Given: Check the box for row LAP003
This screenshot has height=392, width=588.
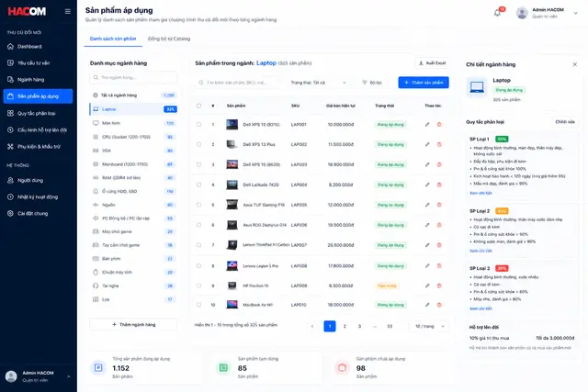Looking at the screenshot, I should 198,164.
